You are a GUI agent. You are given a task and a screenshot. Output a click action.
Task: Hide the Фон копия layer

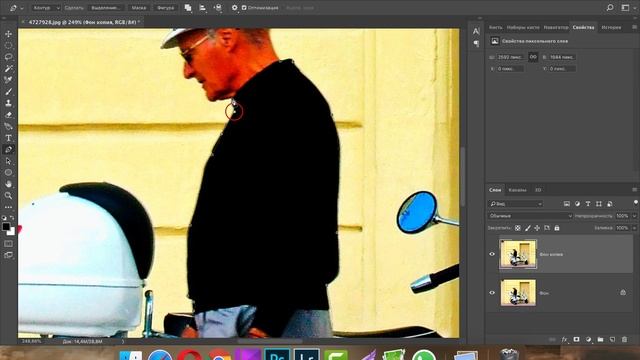tap(492, 254)
